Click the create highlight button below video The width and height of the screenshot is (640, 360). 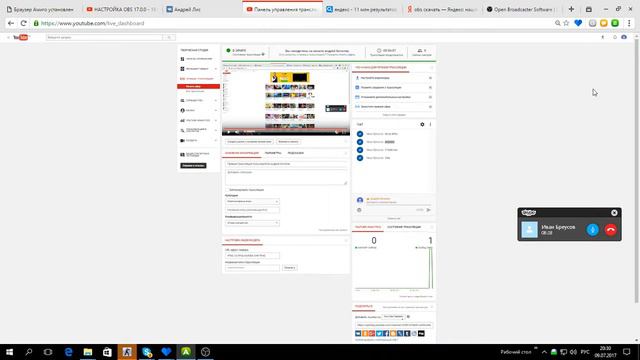[x=249, y=142]
